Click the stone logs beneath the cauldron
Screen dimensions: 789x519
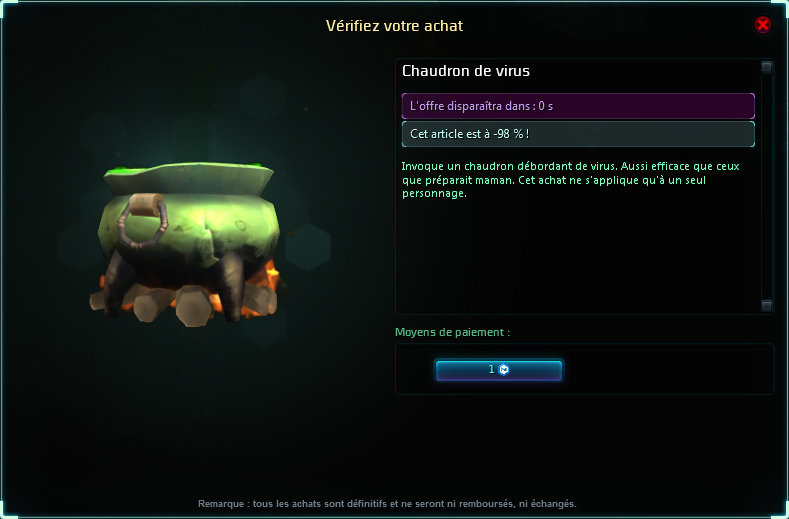pos(194,306)
